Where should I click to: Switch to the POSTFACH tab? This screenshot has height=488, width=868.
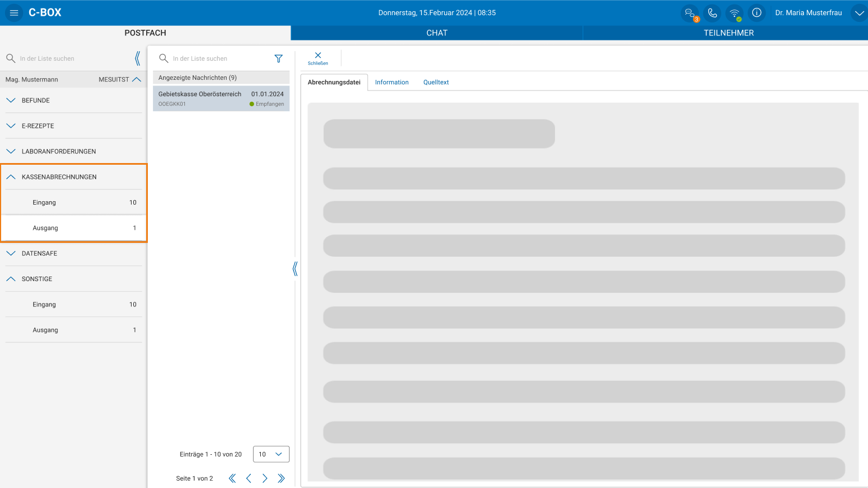[x=145, y=33]
